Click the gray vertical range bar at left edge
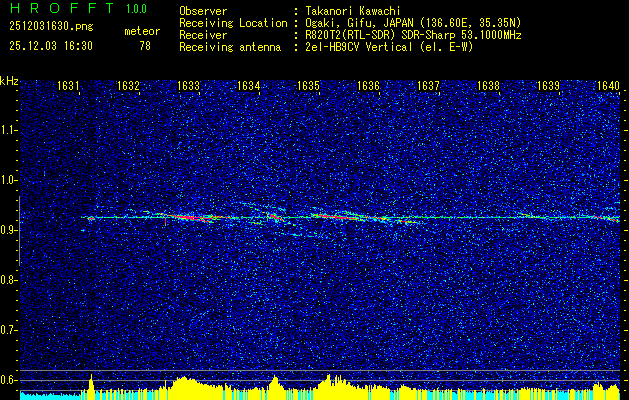This screenshot has width=629, height=400. point(19,231)
